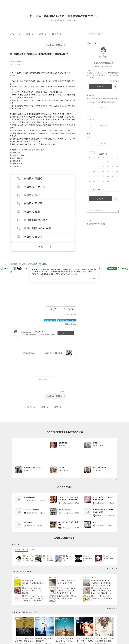
Task: Switch to the 芸能人 ranking tab
Action: pos(32,550)
